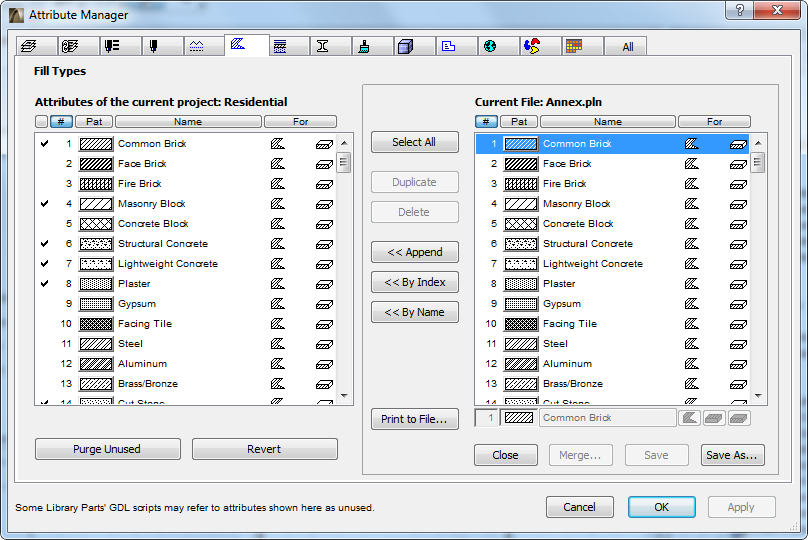Click down arrow of Residential list scrollbar
The height and width of the screenshot is (540, 808).
click(x=345, y=396)
